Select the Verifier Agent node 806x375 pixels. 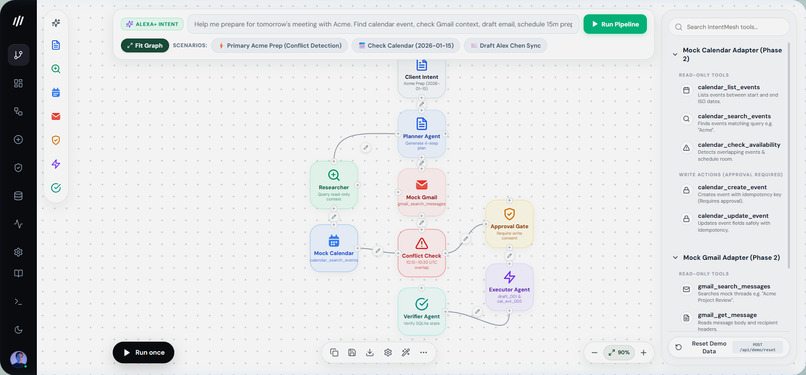[422, 311]
